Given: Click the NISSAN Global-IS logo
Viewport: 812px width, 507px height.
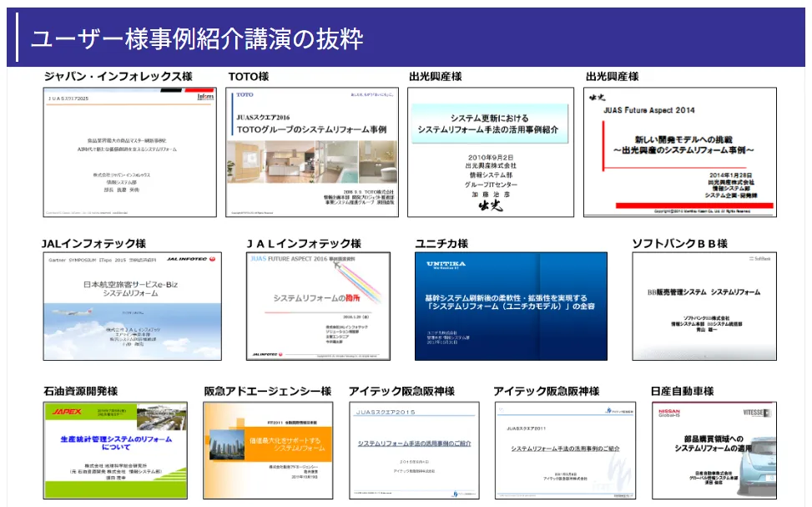Looking at the screenshot, I should (669, 413).
